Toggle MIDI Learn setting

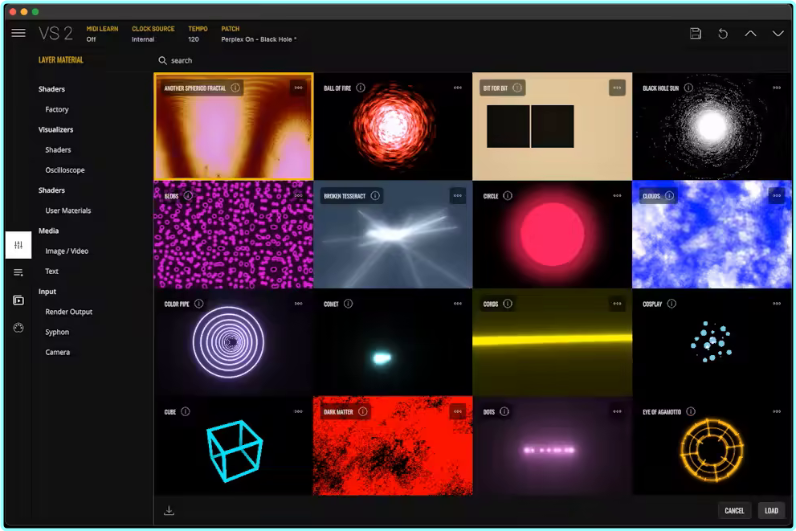102,34
